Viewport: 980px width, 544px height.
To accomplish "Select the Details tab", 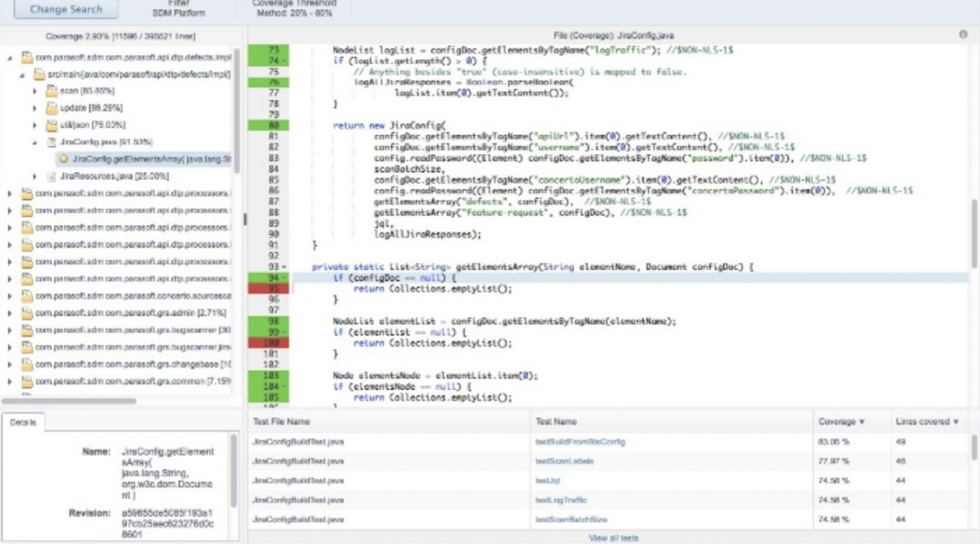I will pyautogui.click(x=23, y=423).
